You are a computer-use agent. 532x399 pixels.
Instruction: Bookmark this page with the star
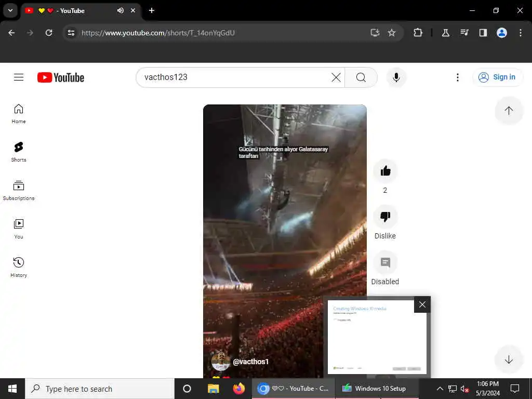[392, 33]
